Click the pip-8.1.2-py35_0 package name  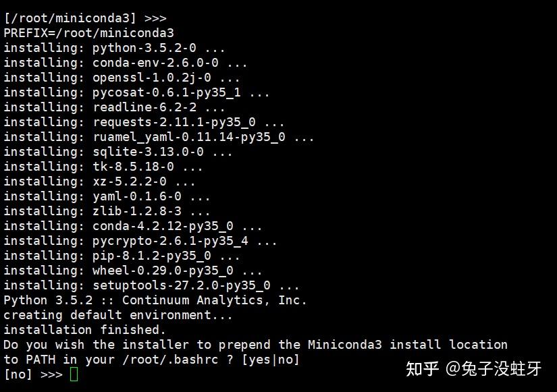[x=152, y=256]
